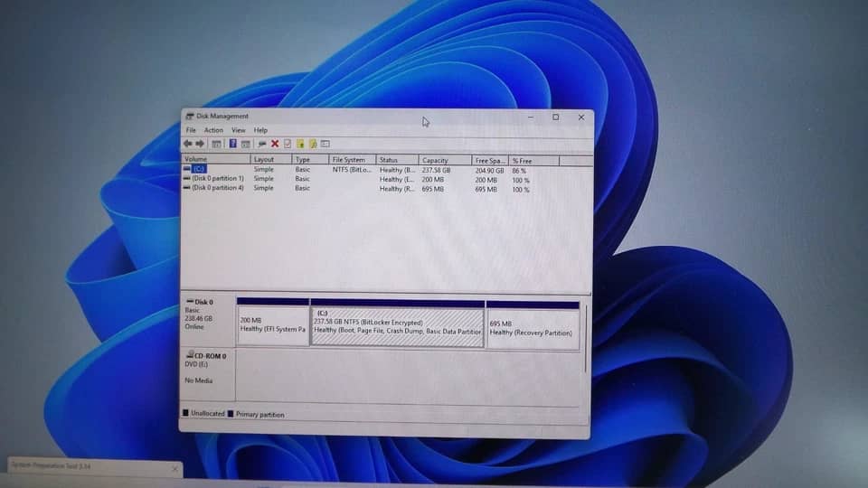Toggle the console tree pane toolbar icon

coord(216,144)
